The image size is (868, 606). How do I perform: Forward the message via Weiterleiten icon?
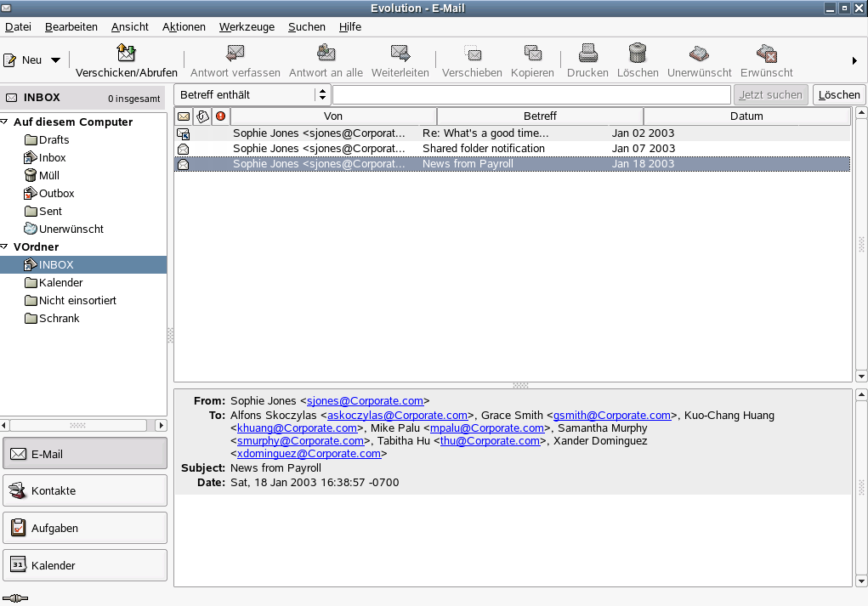coord(400,54)
